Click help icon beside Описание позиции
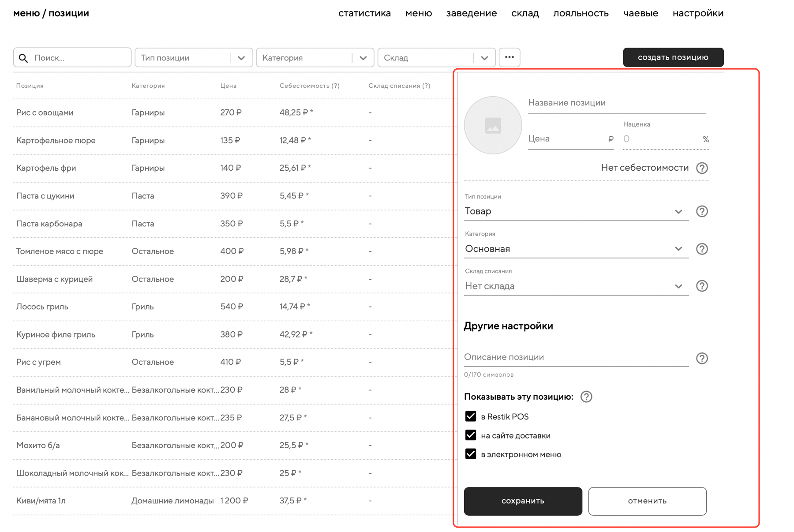The image size is (794, 532). coord(702,358)
